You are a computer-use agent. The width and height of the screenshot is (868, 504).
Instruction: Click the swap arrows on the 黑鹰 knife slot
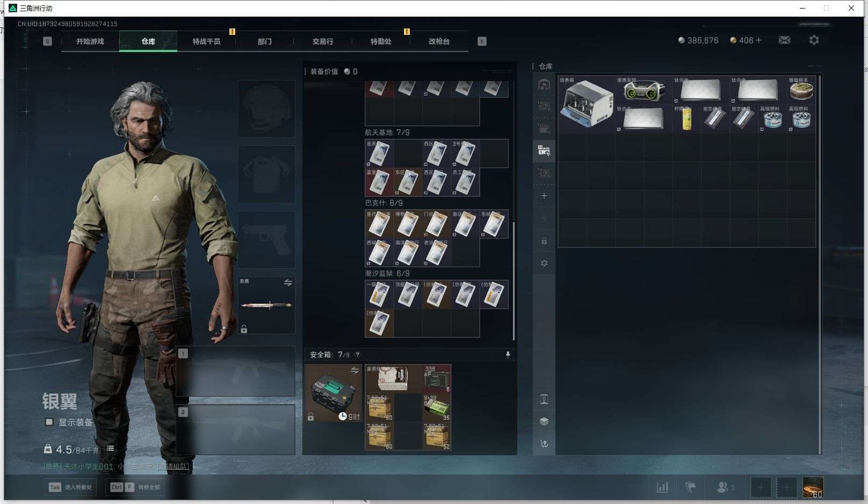(288, 282)
